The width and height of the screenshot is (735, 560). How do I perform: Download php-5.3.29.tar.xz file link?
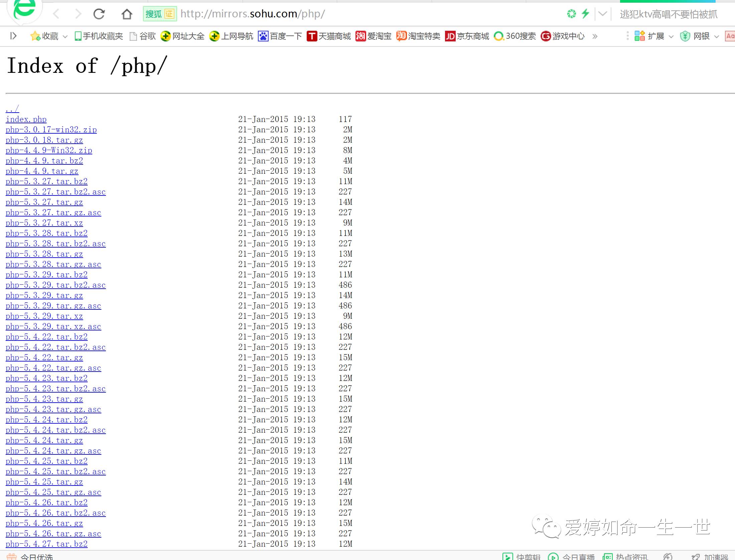coord(44,316)
